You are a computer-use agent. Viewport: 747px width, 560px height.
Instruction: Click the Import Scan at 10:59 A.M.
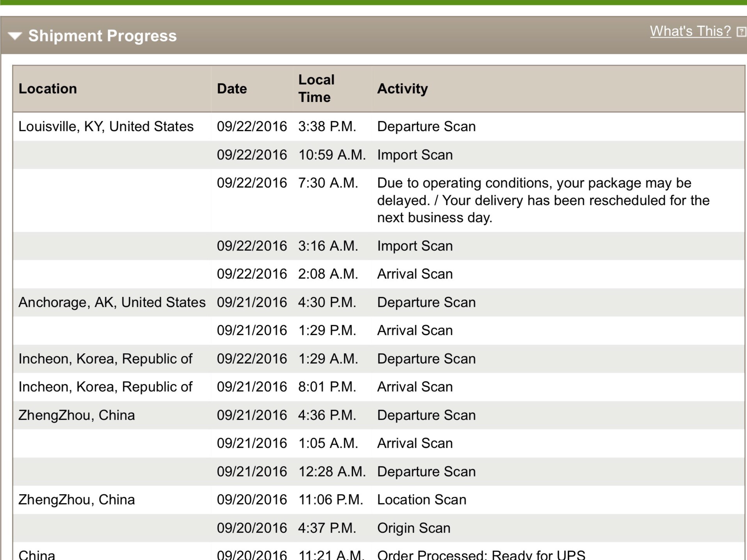coord(415,155)
